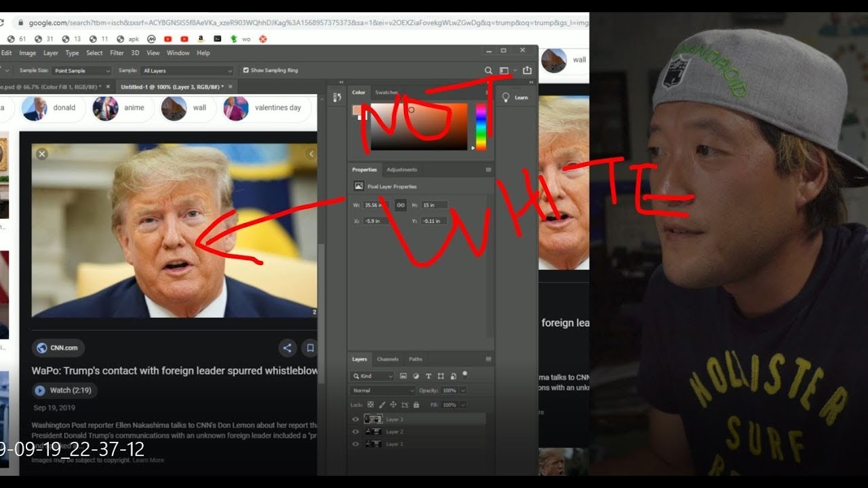Filter layers by shape layers icon
The width and height of the screenshot is (868, 488).
441,376
